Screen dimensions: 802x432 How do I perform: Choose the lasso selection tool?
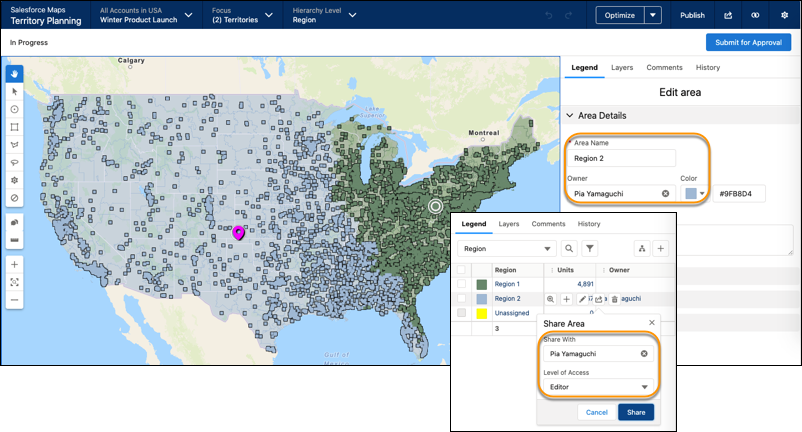(x=14, y=163)
